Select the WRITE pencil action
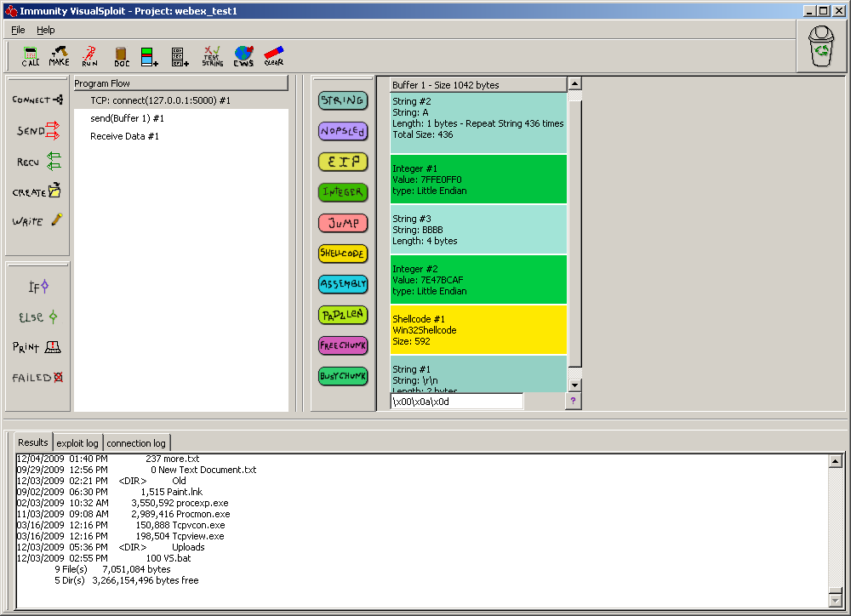851x616 pixels. point(37,221)
